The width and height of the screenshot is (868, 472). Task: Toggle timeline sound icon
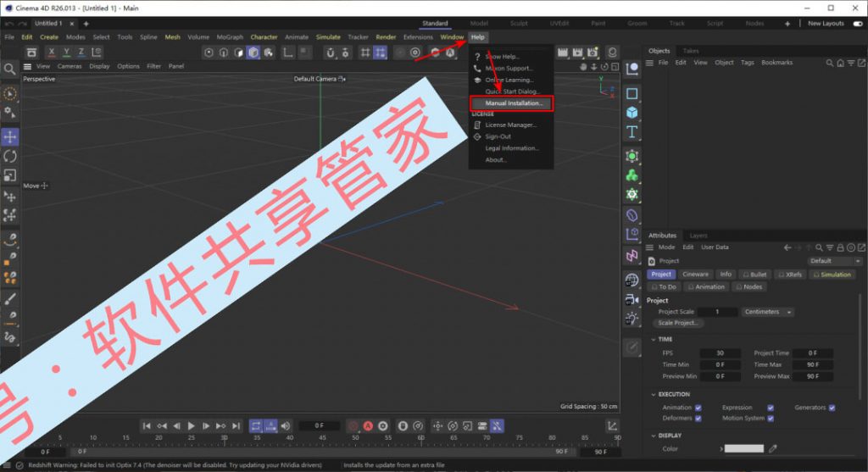[x=285, y=425]
